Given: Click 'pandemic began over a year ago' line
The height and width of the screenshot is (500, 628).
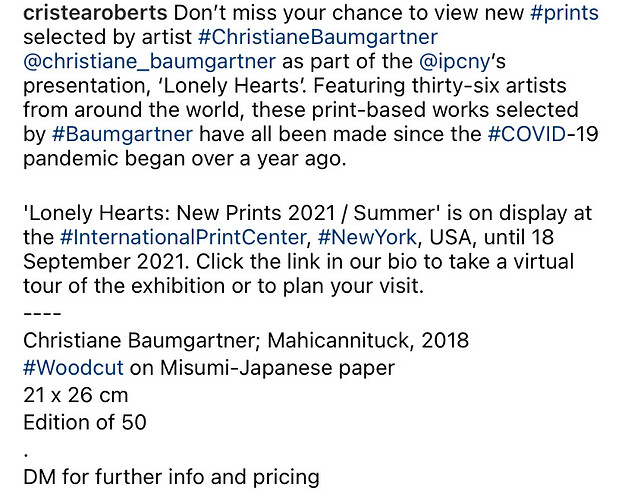Looking at the screenshot, I should [x=185, y=159].
